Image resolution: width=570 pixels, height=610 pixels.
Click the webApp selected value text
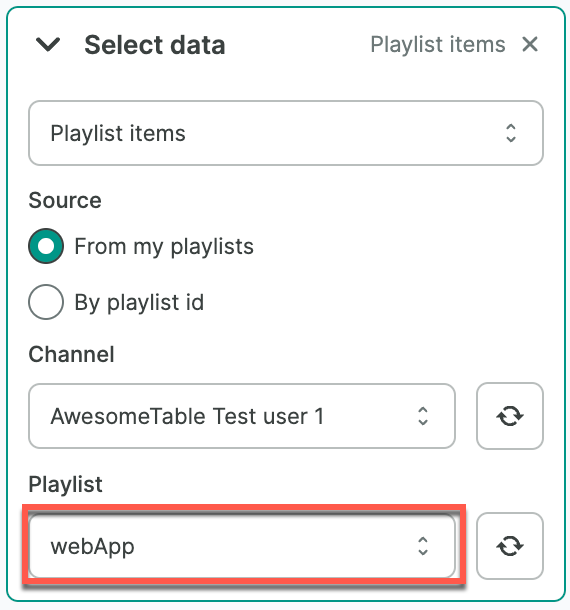coord(92,547)
